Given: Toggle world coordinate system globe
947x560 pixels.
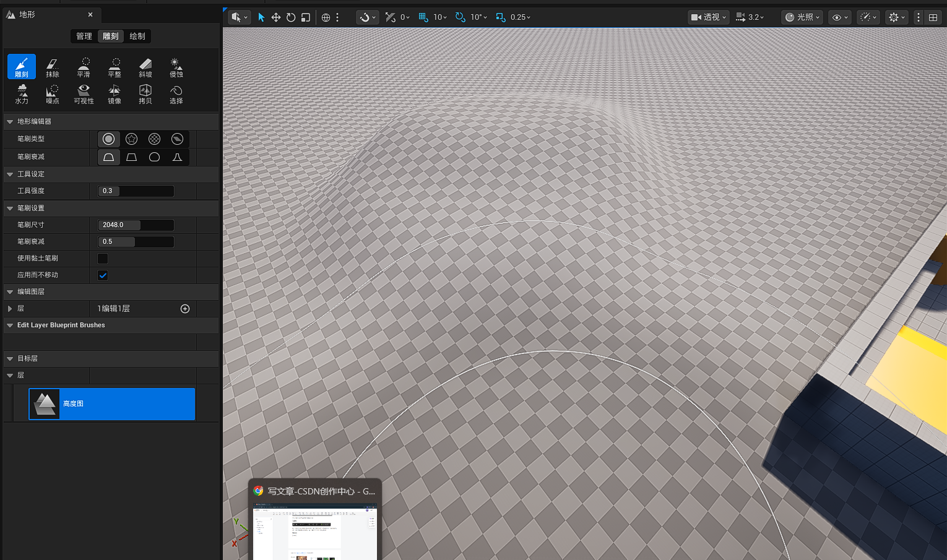Looking at the screenshot, I should pyautogui.click(x=326, y=17).
